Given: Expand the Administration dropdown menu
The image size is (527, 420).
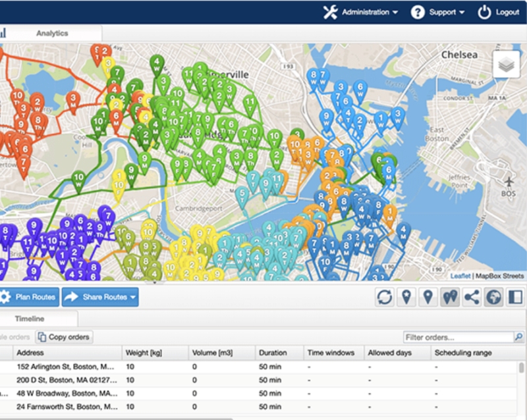Looking at the screenshot, I should tap(360, 13).
